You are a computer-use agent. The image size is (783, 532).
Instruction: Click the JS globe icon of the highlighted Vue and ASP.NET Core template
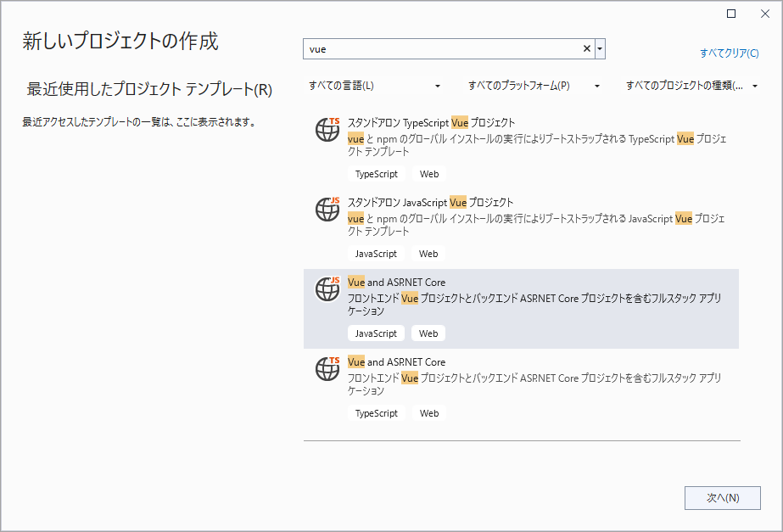tap(327, 288)
